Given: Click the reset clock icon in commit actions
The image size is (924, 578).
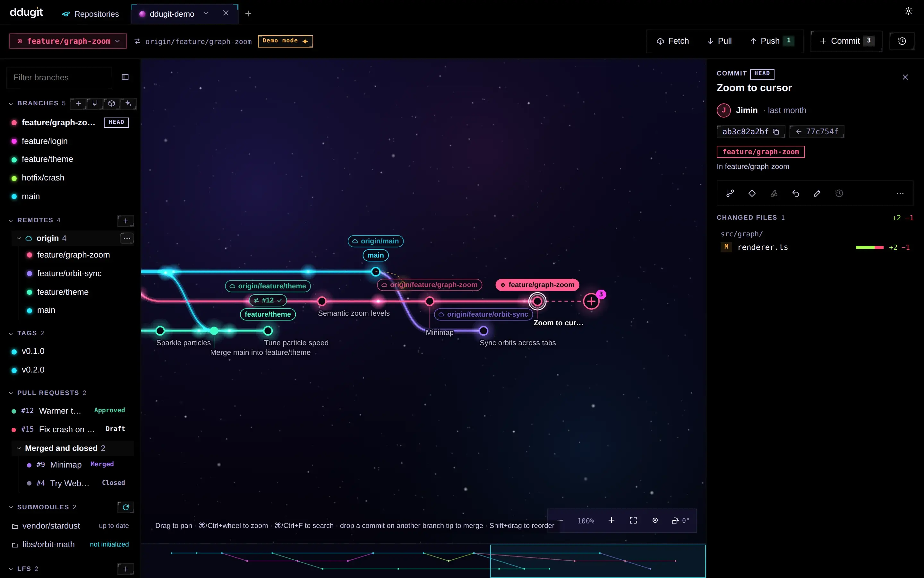Looking at the screenshot, I should pos(839,193).
